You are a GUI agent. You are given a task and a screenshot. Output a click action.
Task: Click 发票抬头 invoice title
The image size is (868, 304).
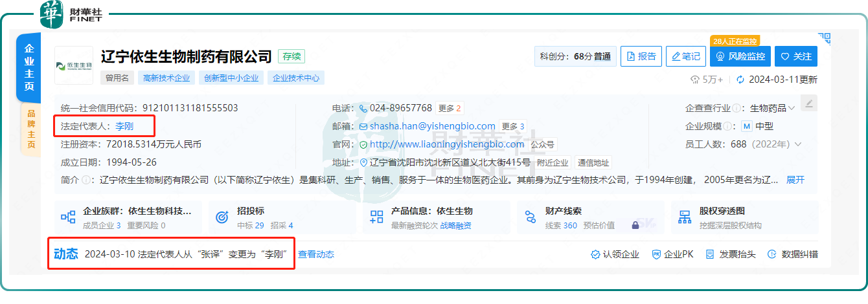pos(731,254)
